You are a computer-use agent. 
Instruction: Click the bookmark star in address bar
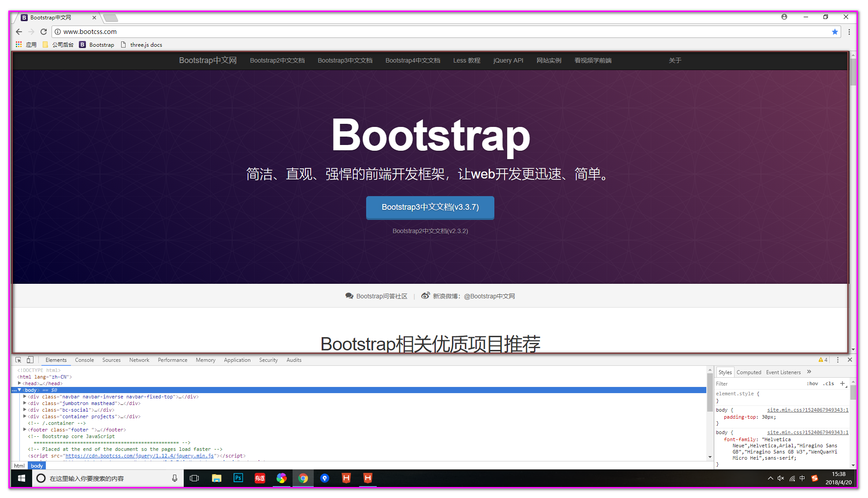(x=835, y=32)
